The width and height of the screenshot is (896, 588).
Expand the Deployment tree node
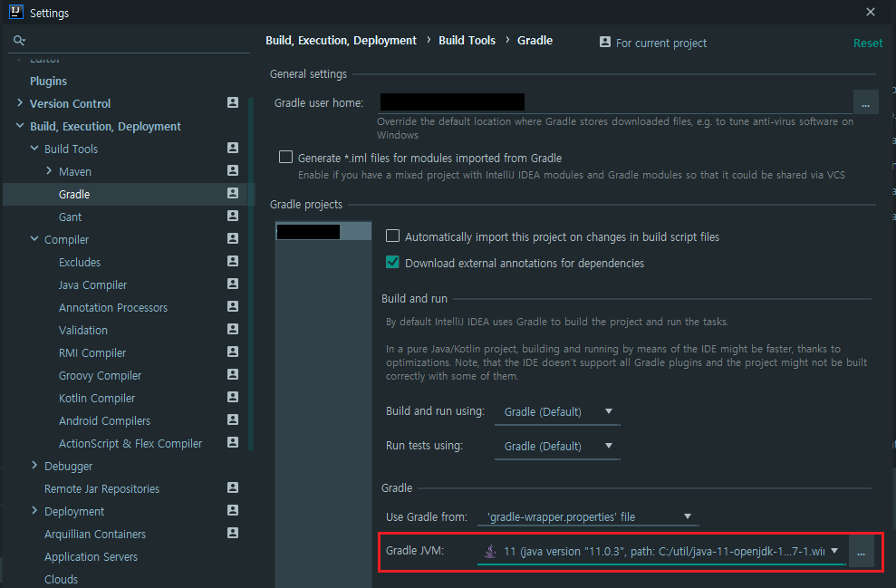pyautogui.click(x=34, y=510)
